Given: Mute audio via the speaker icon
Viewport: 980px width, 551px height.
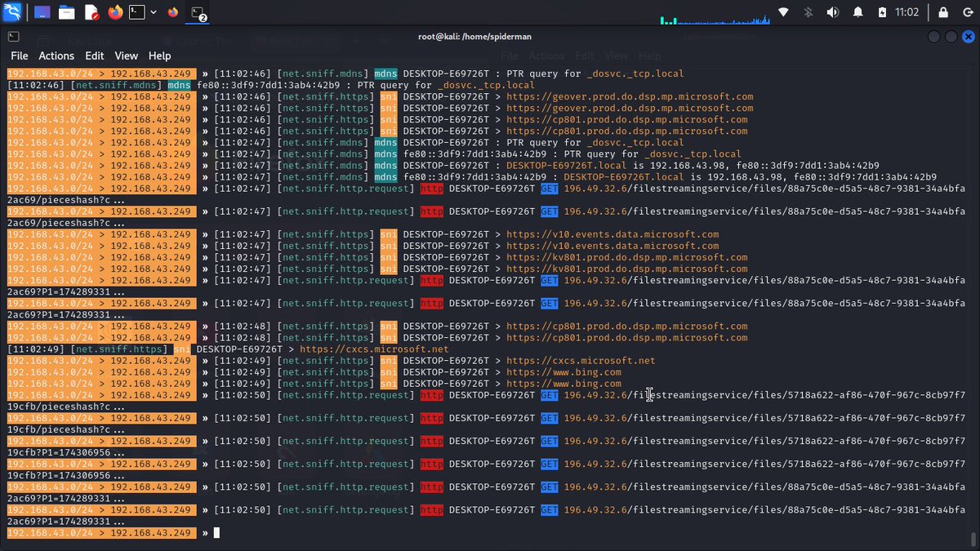Looking at the screenshot, I should click(832, 11).
